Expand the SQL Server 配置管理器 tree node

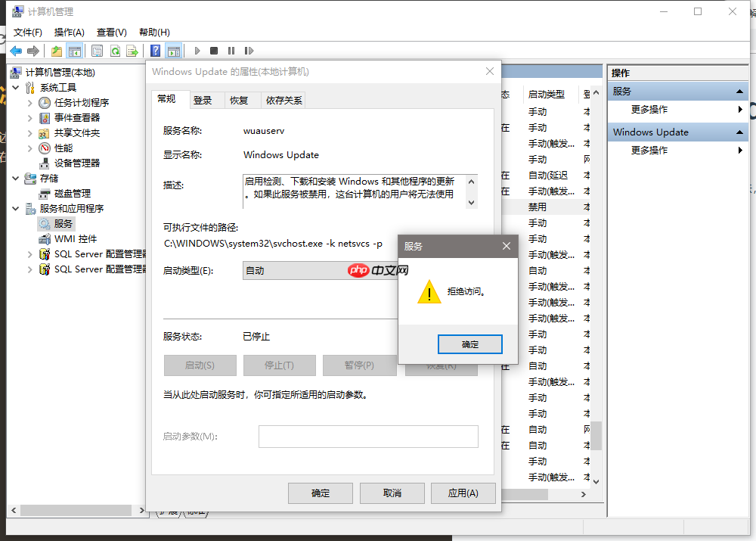(32, 253)
